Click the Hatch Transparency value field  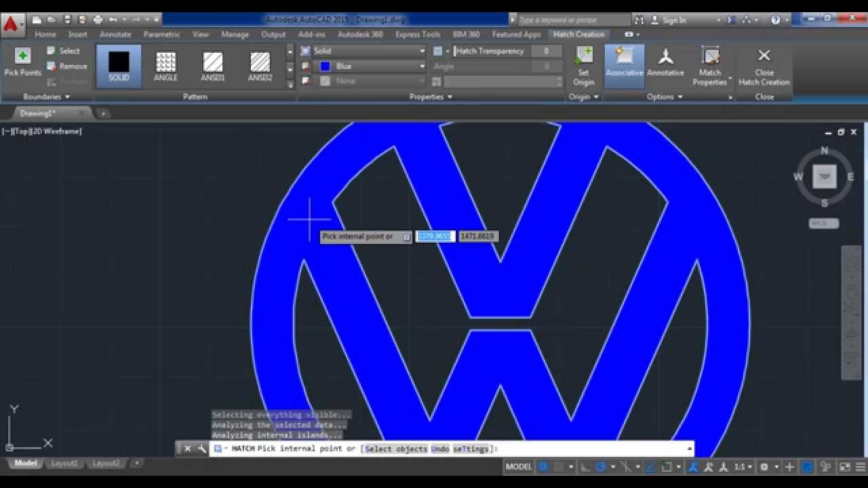point(546,51)
